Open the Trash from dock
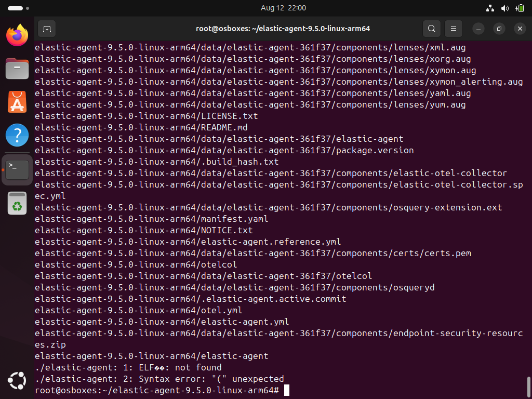Viewport: 532px width, 399px height. coord(17,203)
